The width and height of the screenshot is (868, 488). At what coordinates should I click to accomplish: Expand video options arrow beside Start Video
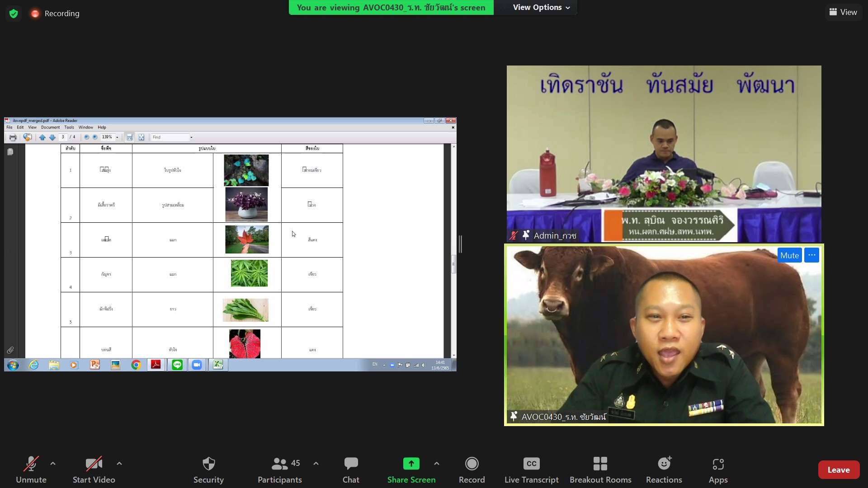click(x=119, y=464)
